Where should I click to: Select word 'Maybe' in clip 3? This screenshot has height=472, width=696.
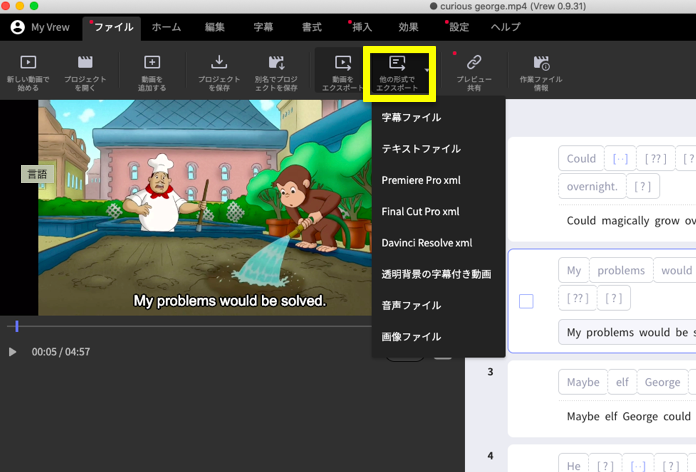click(x=583, y=382)
